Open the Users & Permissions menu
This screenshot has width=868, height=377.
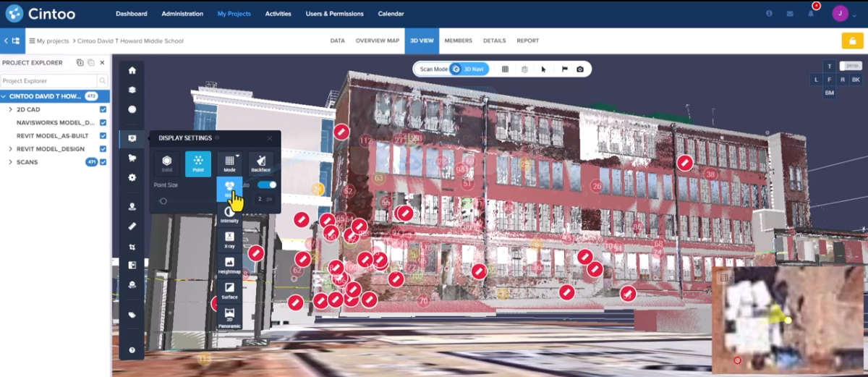[x=334, y=14]
